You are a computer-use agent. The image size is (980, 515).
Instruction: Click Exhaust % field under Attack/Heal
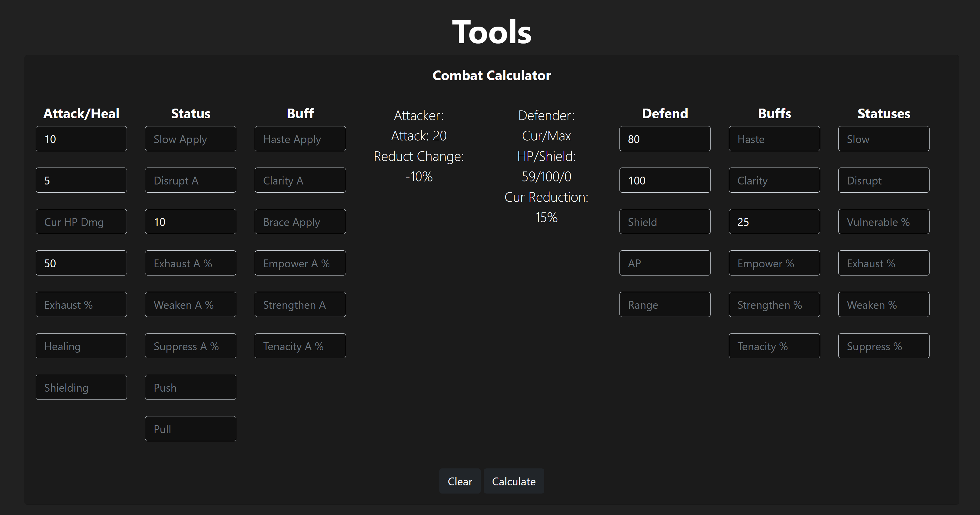click(81, 305)
